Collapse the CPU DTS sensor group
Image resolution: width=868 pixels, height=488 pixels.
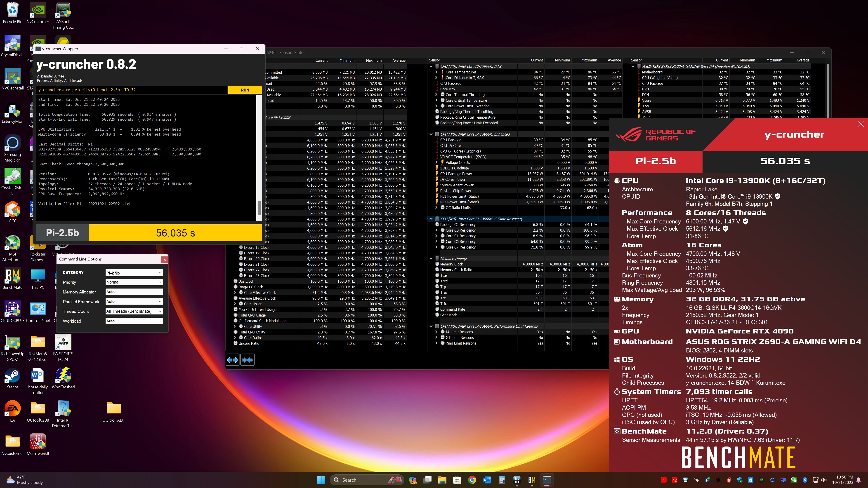[431, 67]
